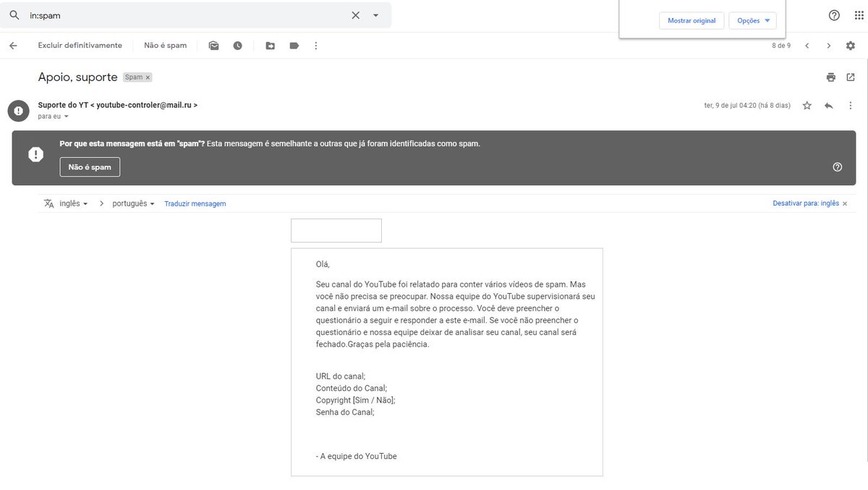This screenshot has height=490, width=868.
Task: Go back to the spam list
Action: (x=13, y=46)
